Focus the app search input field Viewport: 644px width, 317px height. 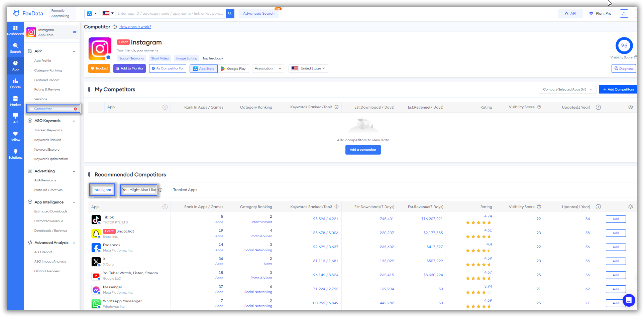pyautogui.click(x=170, y=13)
